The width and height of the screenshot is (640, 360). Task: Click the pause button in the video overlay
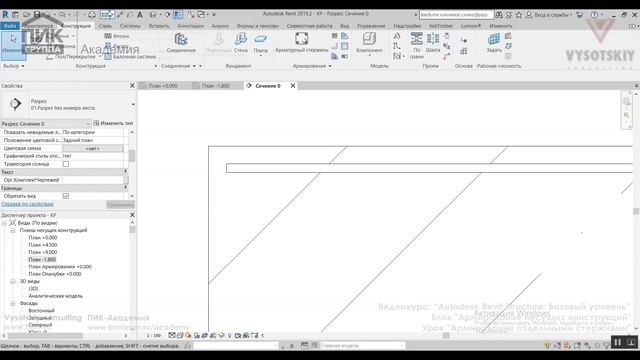click(618, 342)
